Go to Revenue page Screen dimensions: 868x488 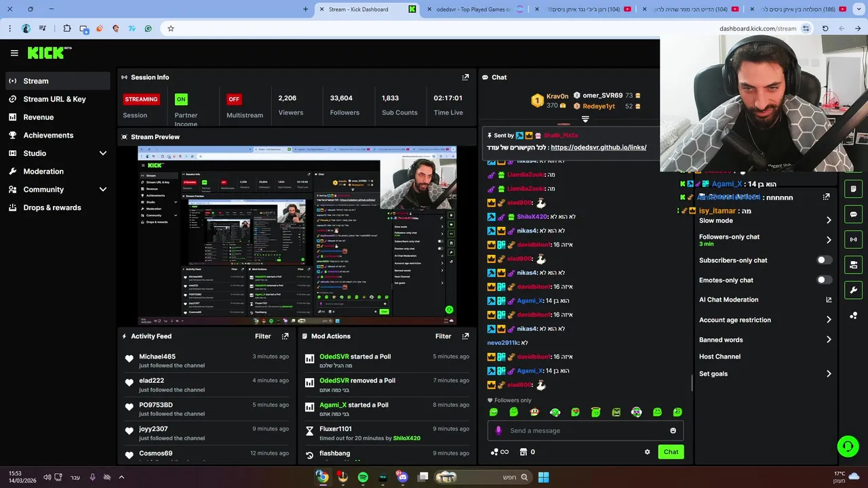pos(58,117)
